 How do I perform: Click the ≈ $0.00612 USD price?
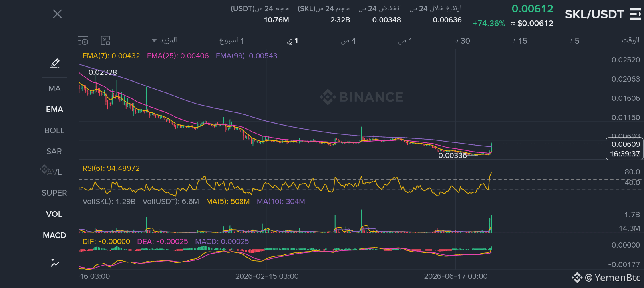coord(532,24)
